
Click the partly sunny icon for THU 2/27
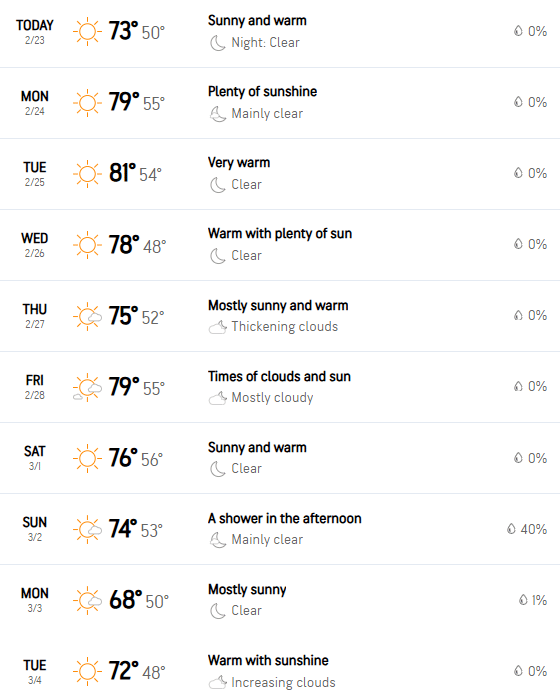pyautogui.click(x=87, y=317)
